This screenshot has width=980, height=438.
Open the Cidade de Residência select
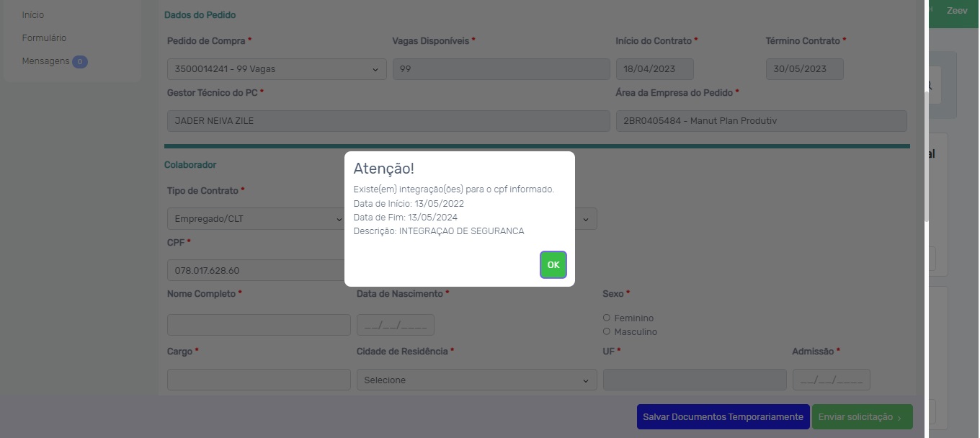pyautogui.click(x=476, y=380)
